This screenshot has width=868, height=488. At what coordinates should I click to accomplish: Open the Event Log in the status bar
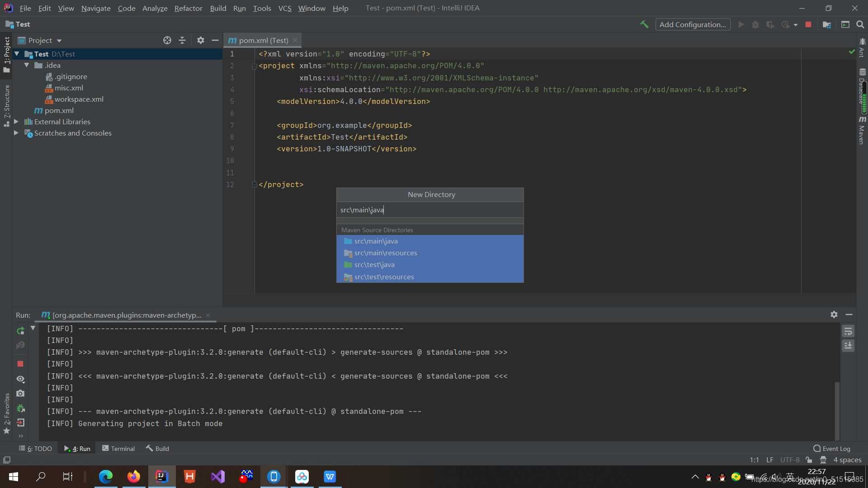click(x=836, y=448)
